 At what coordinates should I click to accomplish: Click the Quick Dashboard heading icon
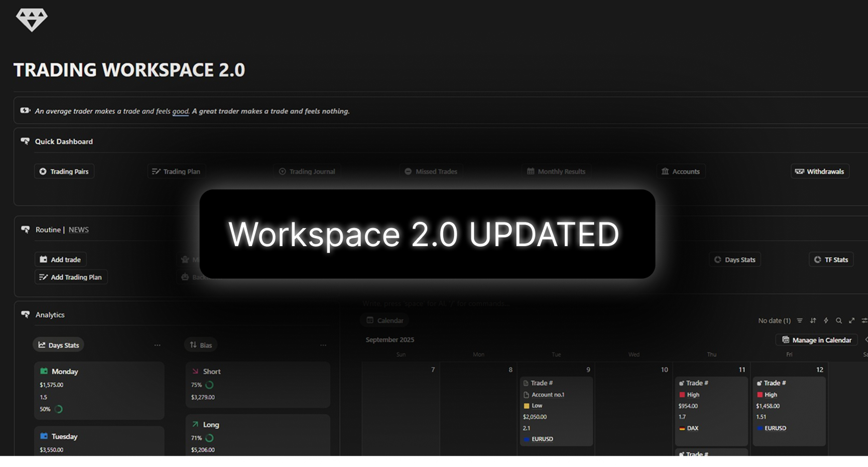25,141
